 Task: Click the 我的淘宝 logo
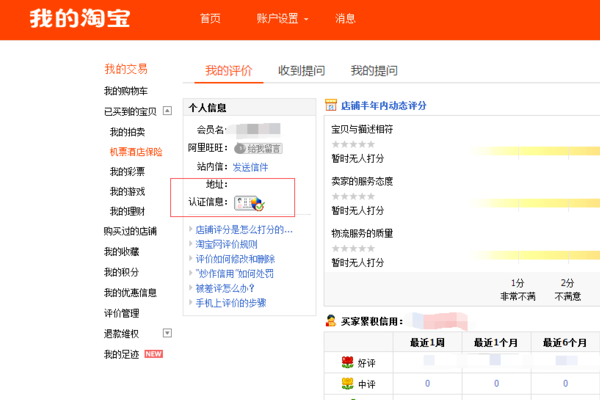[x=80, y=19]
